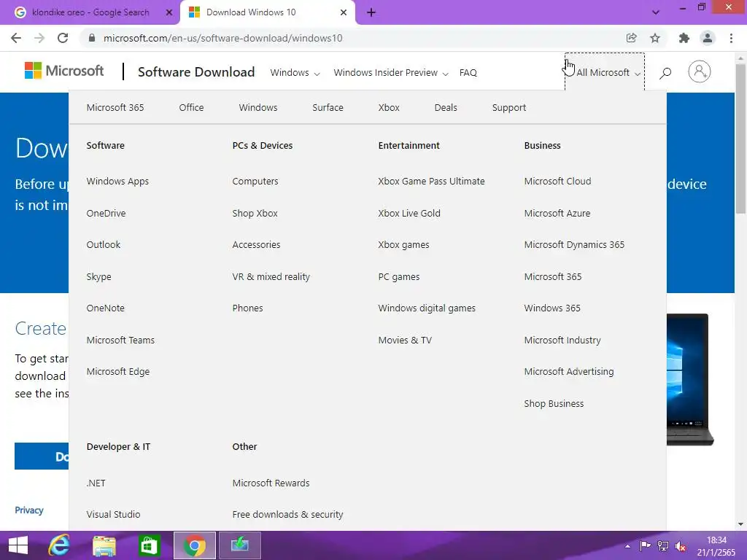Share this page via share icon

click(631, 38)
